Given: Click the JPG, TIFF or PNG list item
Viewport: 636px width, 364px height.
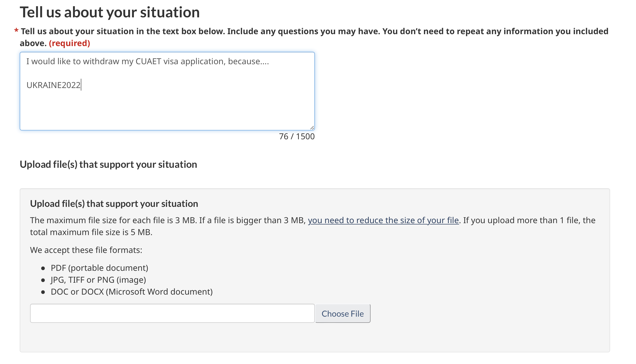Looking at the screenshot, I should [98, 280].
